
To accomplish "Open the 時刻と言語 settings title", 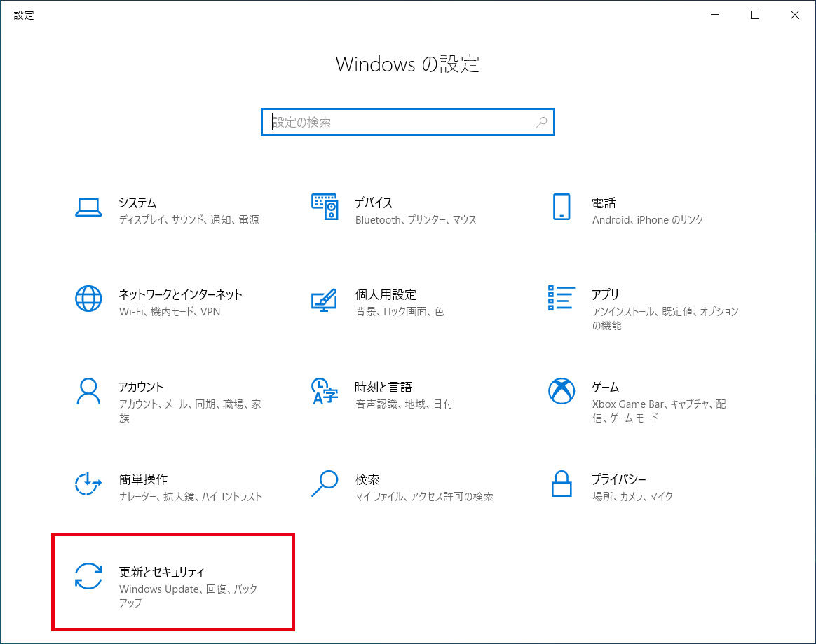I will tap(383, 387).
